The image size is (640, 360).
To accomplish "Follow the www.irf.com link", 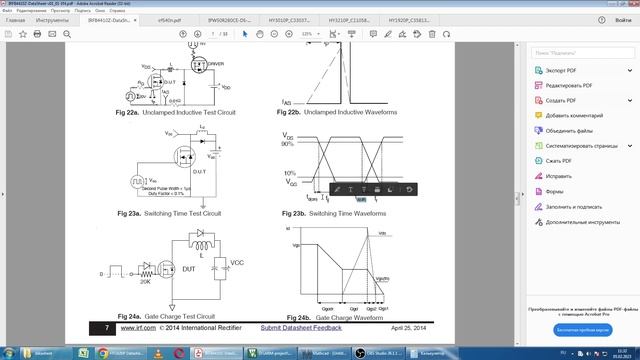I will [138, 328].
